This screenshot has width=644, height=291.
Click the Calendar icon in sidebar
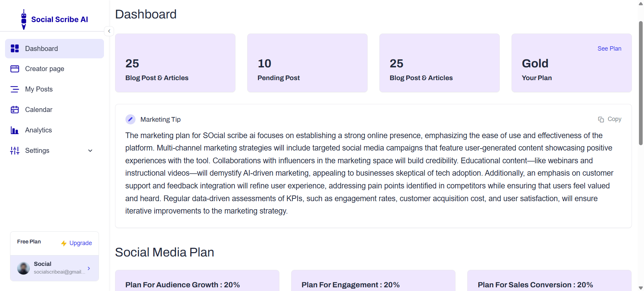[15, 110]
